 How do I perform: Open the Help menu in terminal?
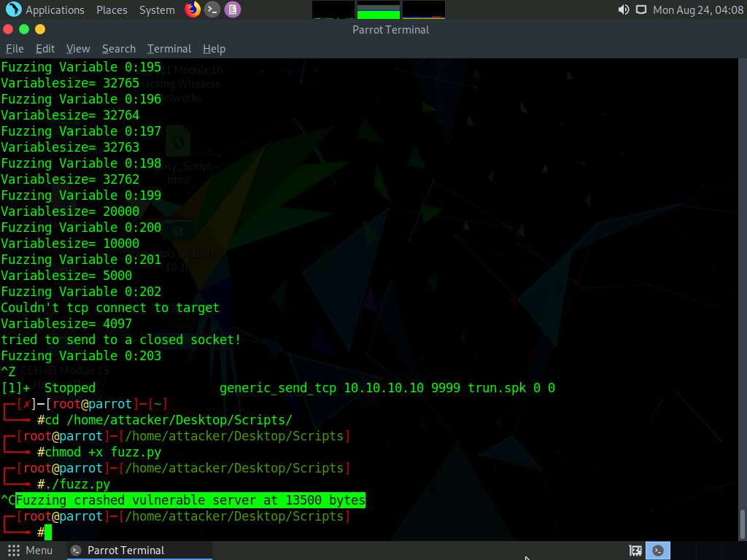[214, 49]
